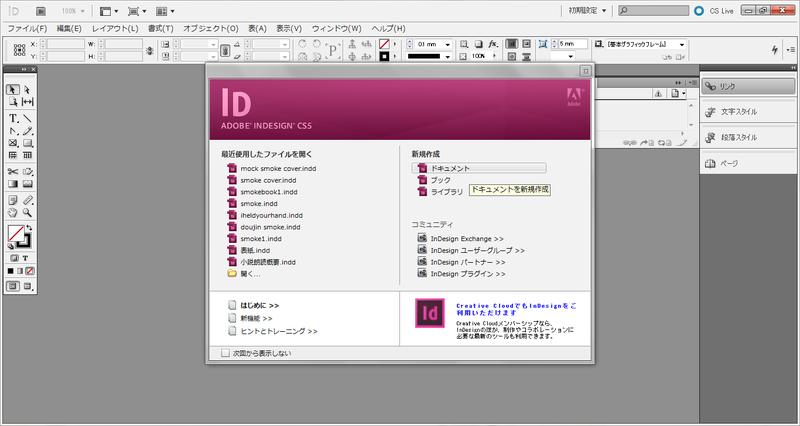
Task: Create a new ドキュメント from welcome screen
Action: [x=479, y=168]
